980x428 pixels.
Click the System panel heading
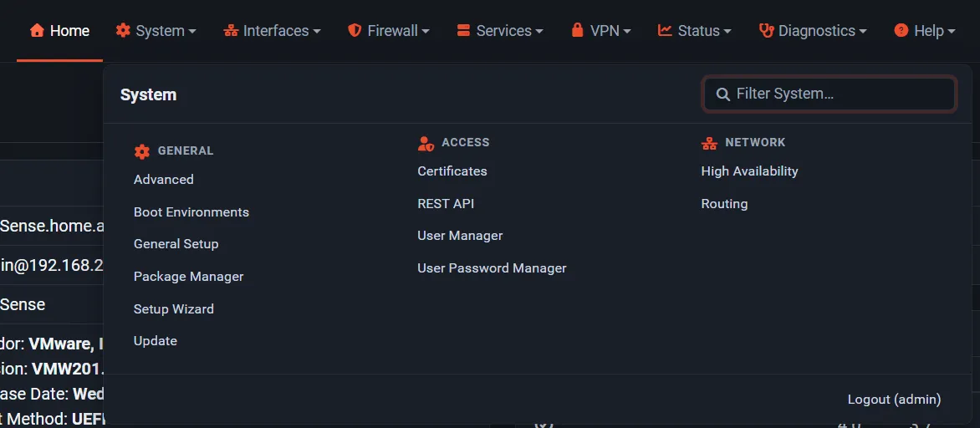click(148, 95)
